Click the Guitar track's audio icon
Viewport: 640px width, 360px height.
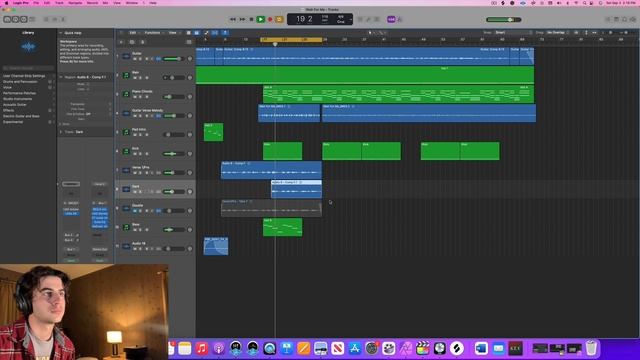[126, 56]
